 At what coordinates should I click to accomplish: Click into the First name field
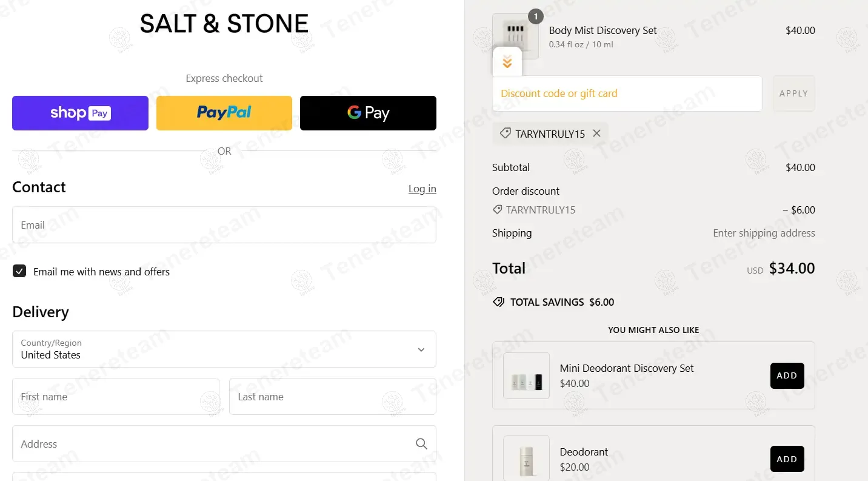(116, 397)
